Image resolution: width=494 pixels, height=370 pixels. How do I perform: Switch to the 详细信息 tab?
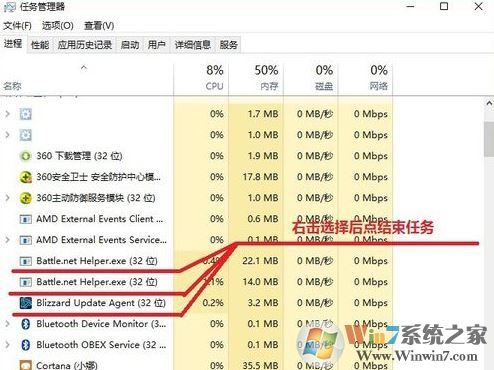coord(193,45)
